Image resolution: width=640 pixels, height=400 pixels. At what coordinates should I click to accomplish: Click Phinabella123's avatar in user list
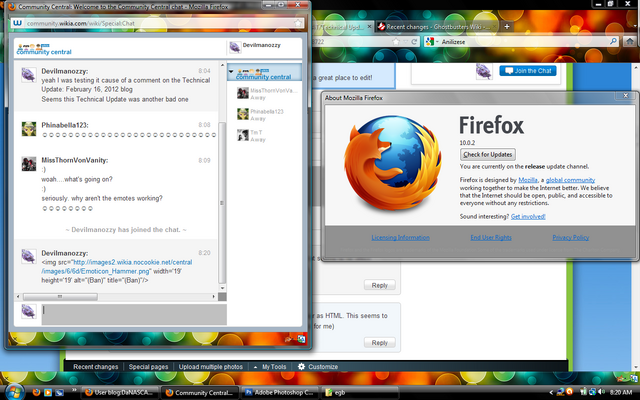pos(243,114)
